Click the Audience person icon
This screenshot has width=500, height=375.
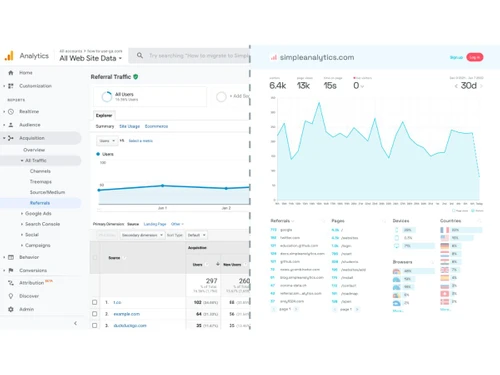pos(11,125)
